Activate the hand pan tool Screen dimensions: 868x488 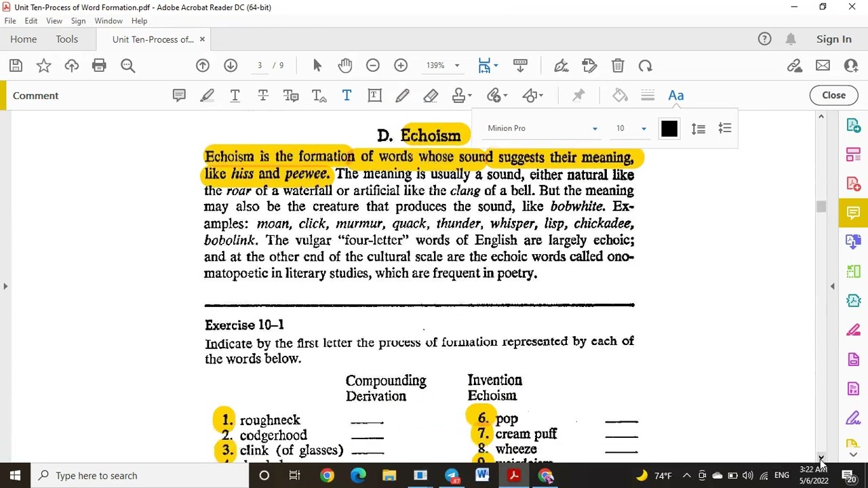(x=345, y=66)
